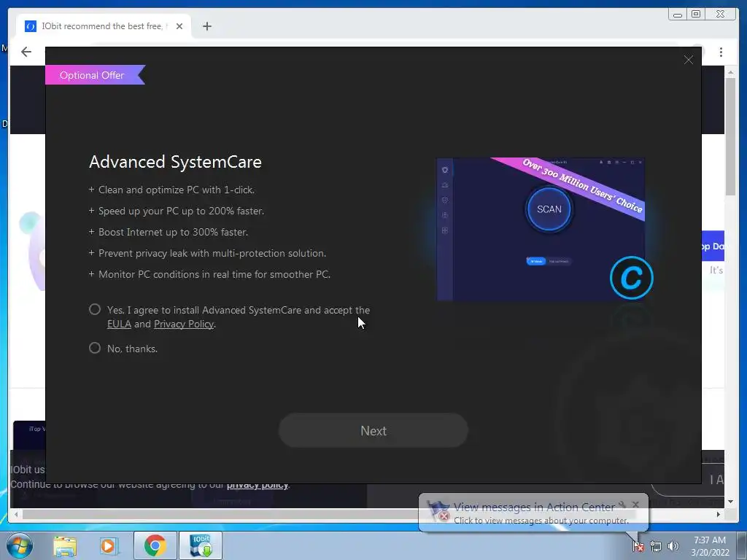Open the network tray icon
This screenshot has height=560, width=747.
656,546
